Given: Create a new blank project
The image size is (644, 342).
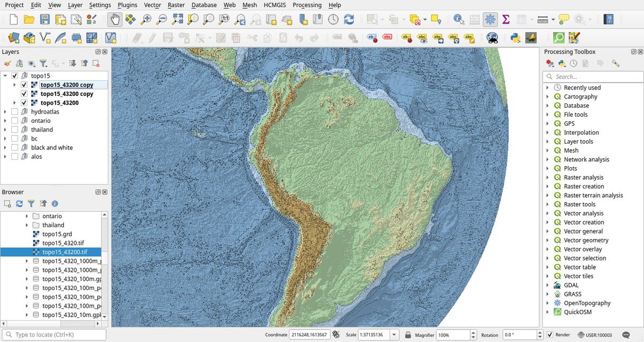Looking at the screenshot, I should point(14,19).
